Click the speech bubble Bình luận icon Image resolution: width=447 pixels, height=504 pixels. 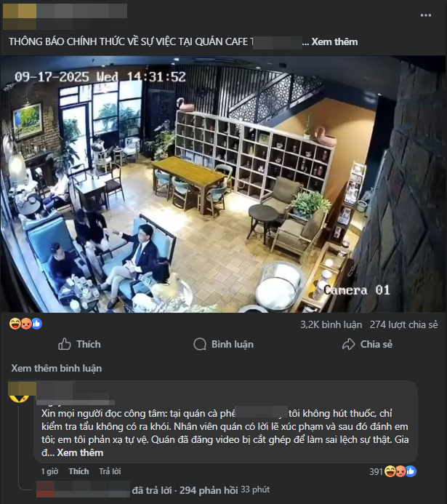tap(200, 344)
